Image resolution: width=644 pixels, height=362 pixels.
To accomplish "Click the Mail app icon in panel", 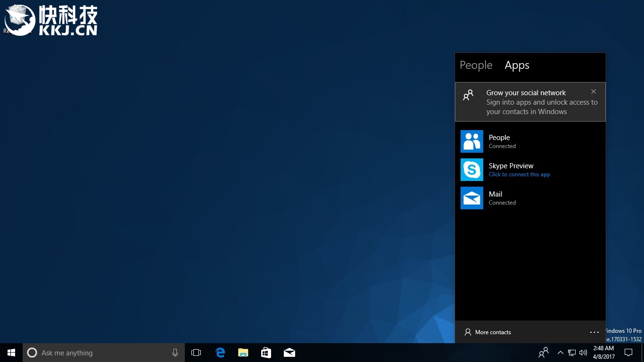I will (471, 198).
